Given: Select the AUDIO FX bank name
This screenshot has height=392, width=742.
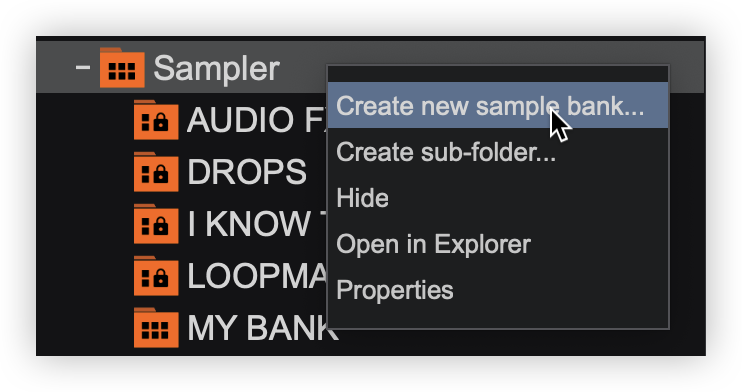Looking at the screenshot, I should [257, 120].
